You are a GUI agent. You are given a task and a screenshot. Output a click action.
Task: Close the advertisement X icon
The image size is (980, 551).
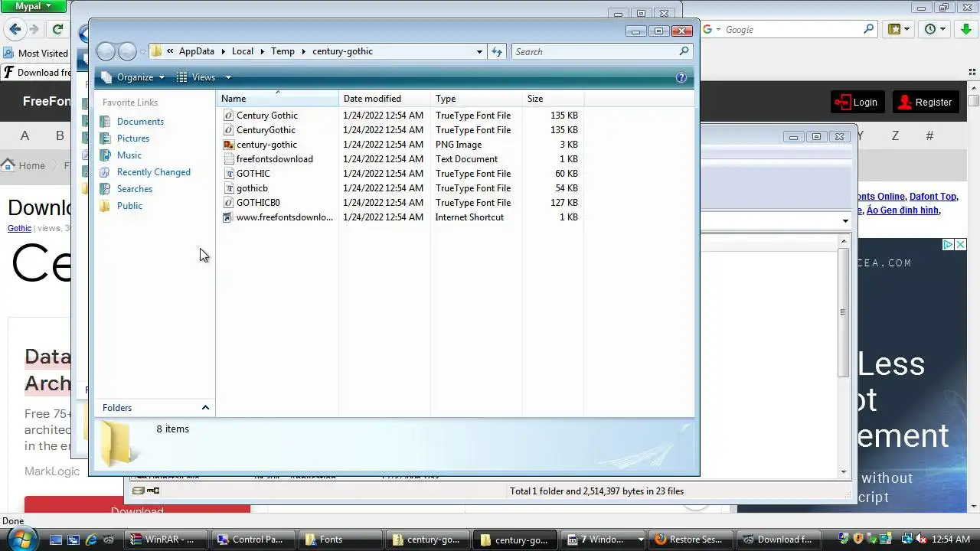[x=960, y=245]
